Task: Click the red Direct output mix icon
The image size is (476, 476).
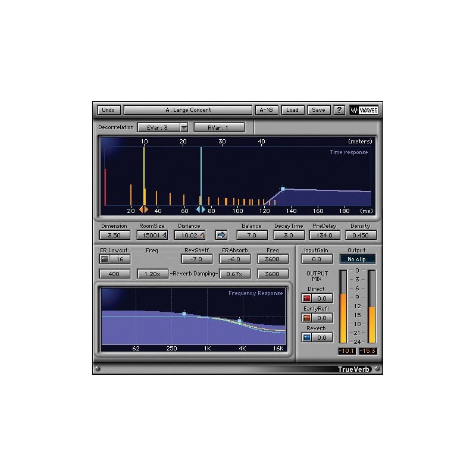Action: click(x=306, y=297)
